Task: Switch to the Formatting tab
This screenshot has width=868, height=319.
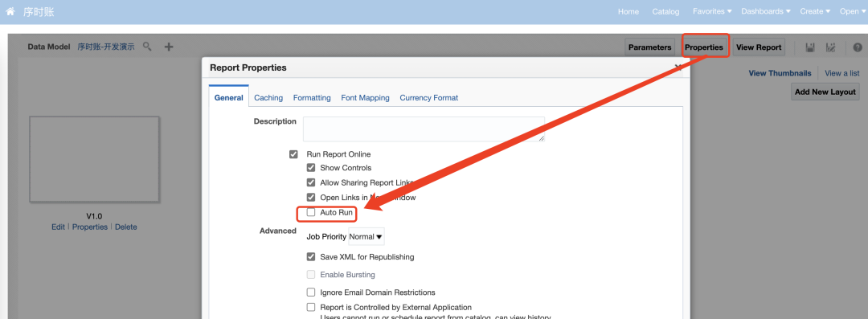Action: coord(312,98)
